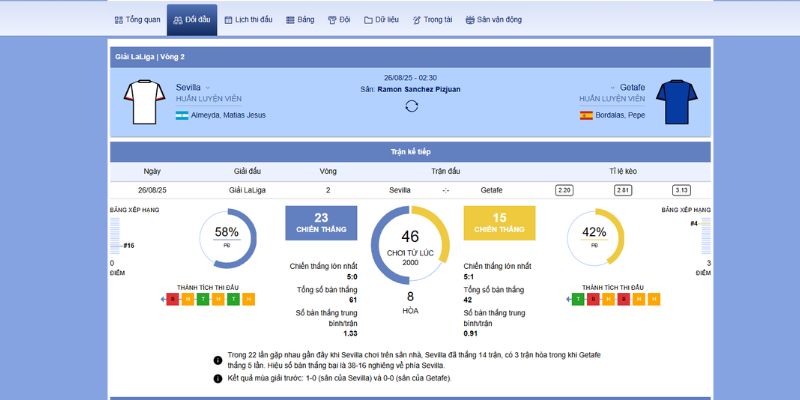Click the 'Giải LaLiga | Vòng 2' header
The width and height of the screenshot is (800, 400).
tap(410, 57)
